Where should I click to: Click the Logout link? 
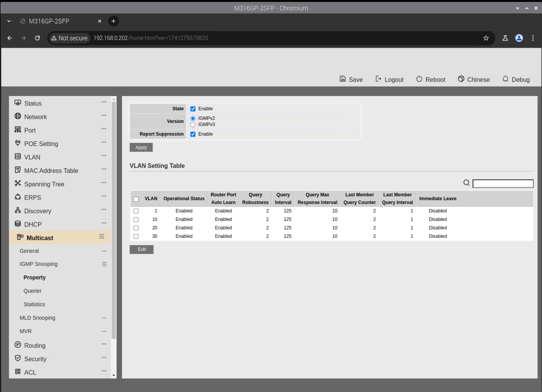[x=394, y=80]
